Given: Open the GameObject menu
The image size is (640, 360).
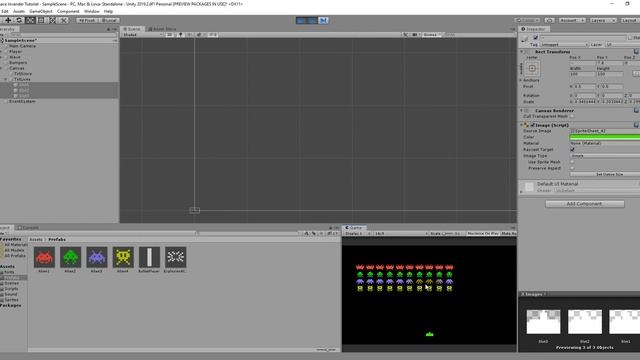Looking at the screenshot, I should (x=41, y=11).
